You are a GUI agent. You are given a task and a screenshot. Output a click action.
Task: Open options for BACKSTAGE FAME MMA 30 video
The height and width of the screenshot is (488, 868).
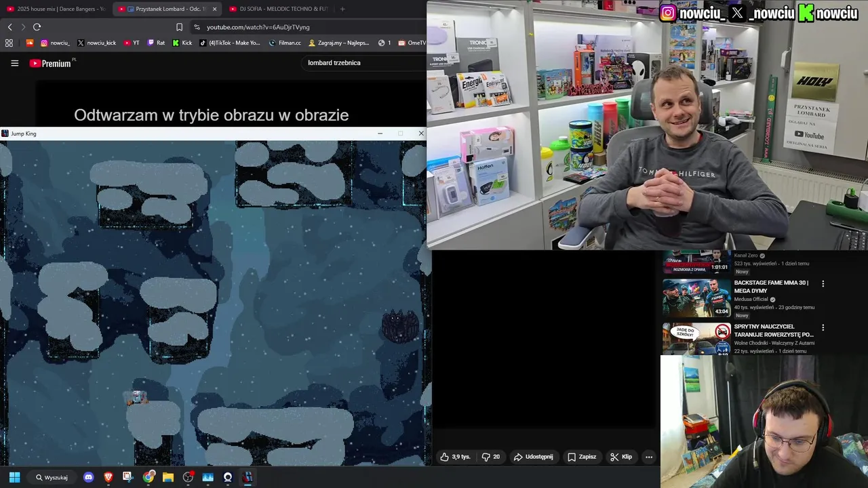pos(823,283)
